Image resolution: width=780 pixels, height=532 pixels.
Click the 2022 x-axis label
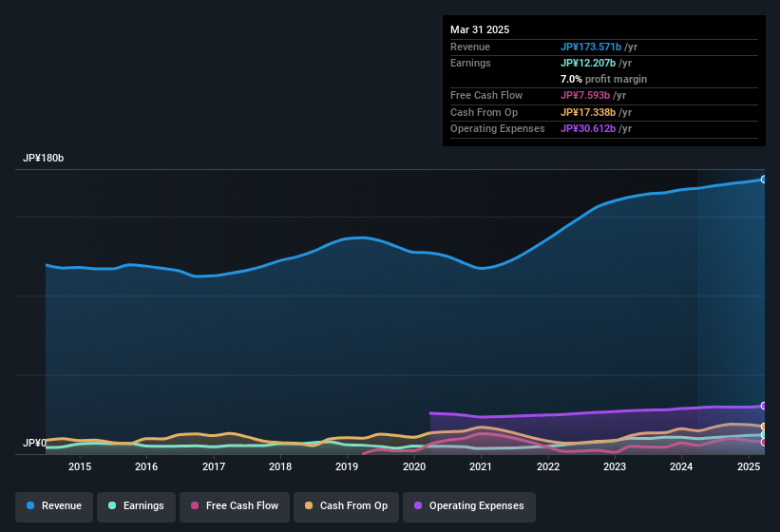[548, 466]
